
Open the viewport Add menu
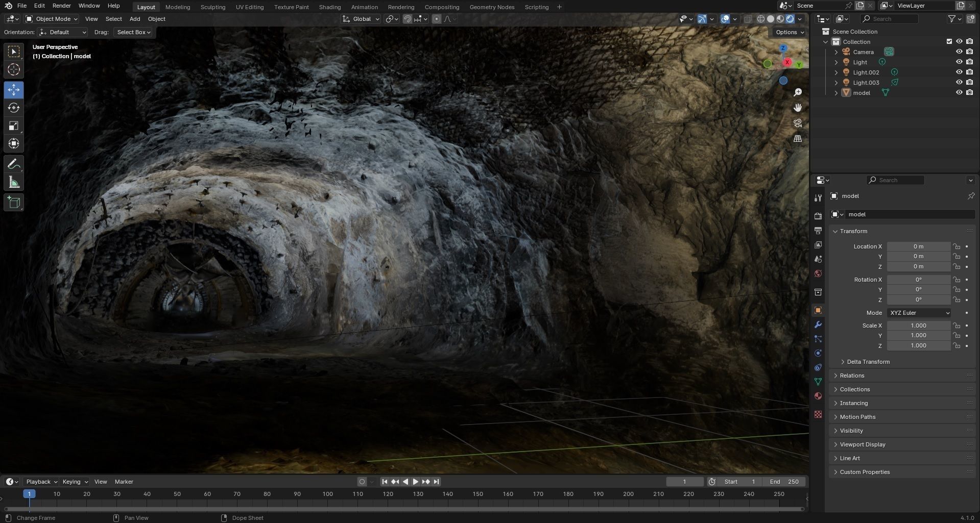(135, 19)
